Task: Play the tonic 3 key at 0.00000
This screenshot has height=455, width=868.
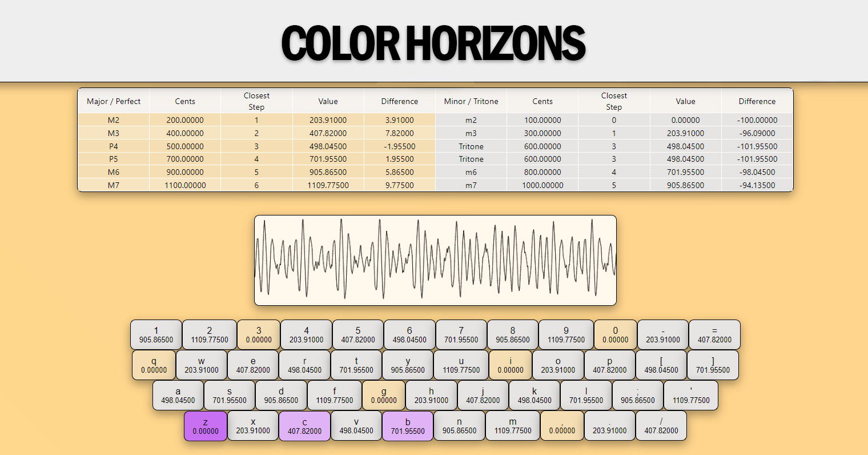Action: (x=259, y=335)
